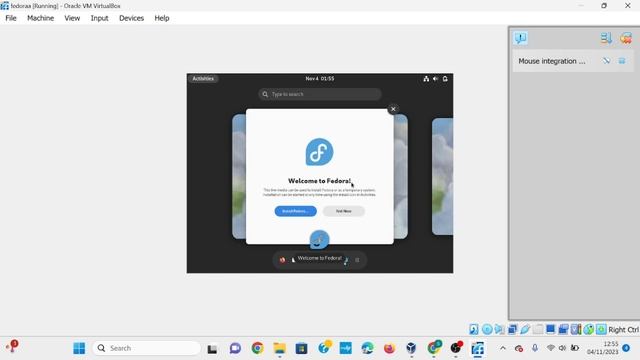Click the audio status bar icon
Viewport: 640px width, 360px height.
(500, 329)
